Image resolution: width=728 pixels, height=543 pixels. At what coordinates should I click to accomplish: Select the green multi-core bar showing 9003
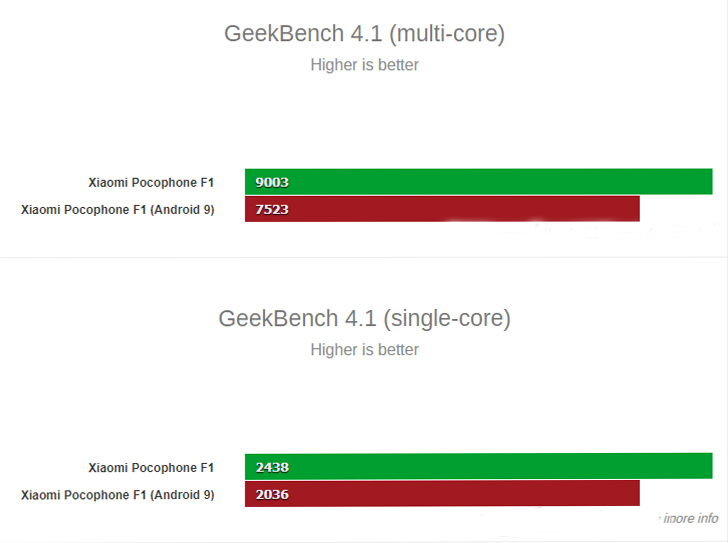pos(479,181)
